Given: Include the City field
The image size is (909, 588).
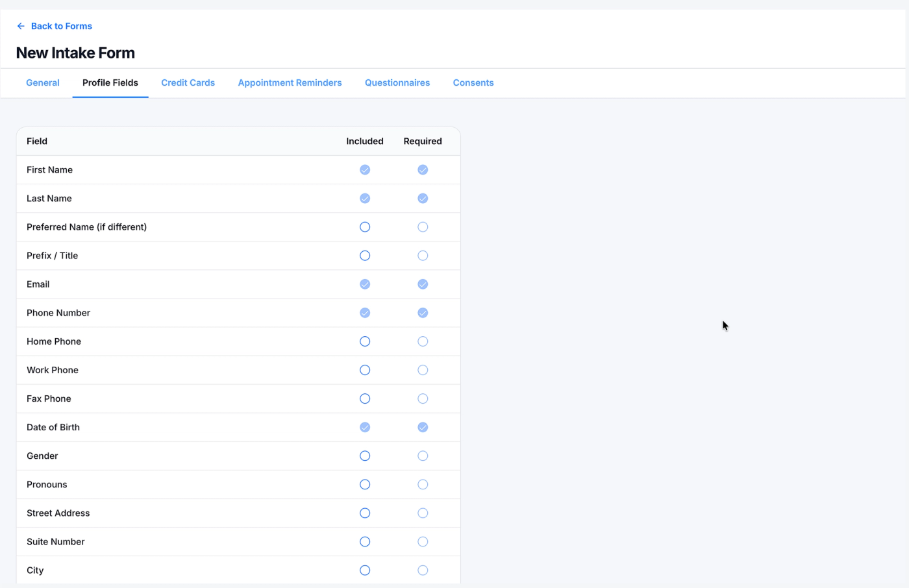Looking at the screenshot, I should click(x=365, y=570).
